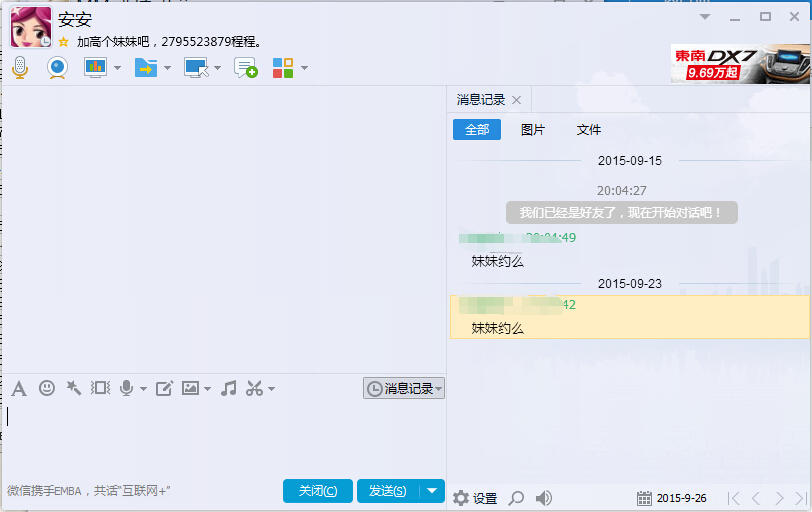Viewport: 812px width, 512px height.
Task: Expand the remote desktop dropdown arrow
Action: (x=218, y=68)
